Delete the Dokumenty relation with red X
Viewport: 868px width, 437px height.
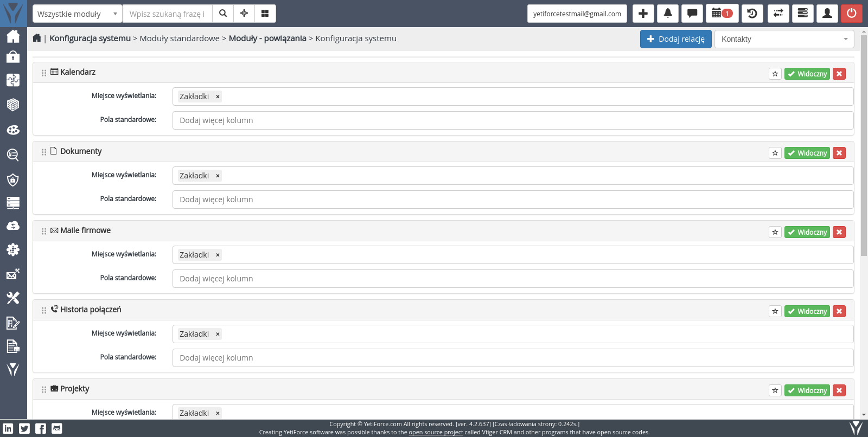pos(839,153)
